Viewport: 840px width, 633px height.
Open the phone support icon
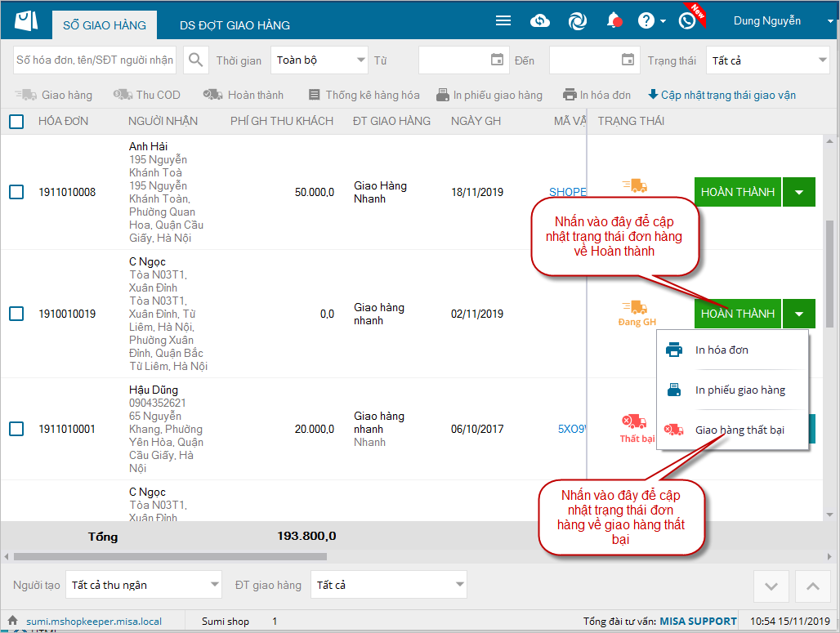pyautogui.click(x=687, y=21)
